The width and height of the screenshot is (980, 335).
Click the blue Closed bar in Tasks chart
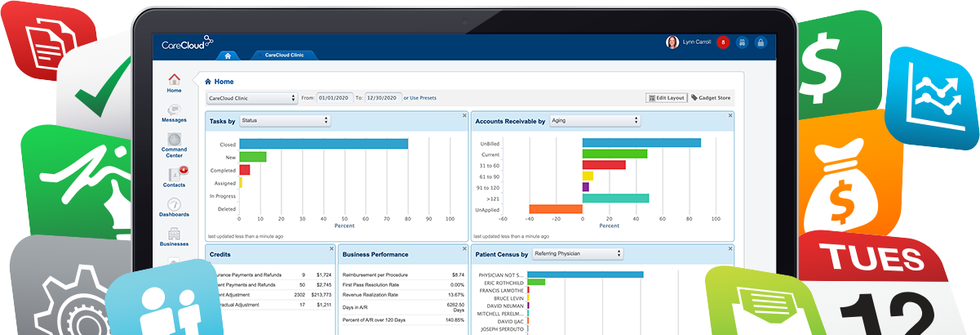pos(323,144)
